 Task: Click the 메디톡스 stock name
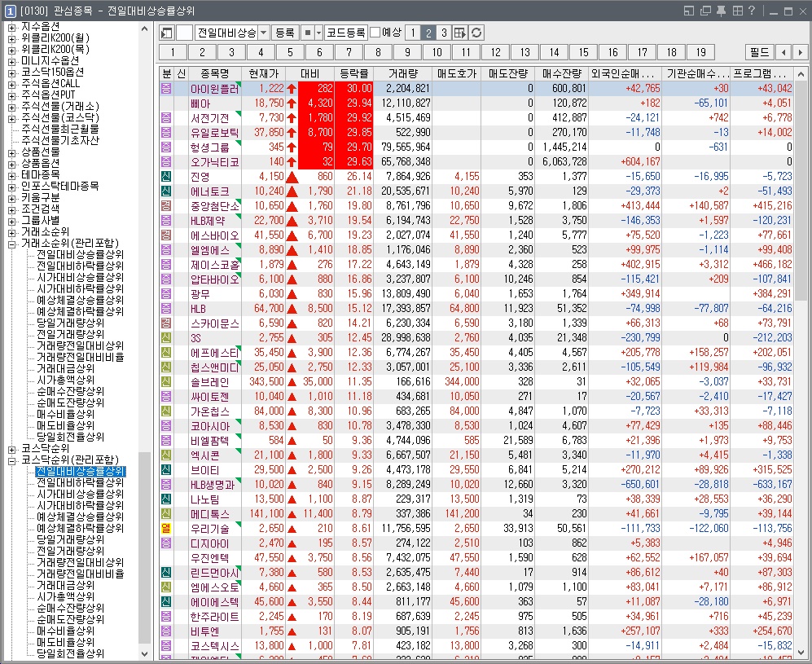click(x=210, y=514)
